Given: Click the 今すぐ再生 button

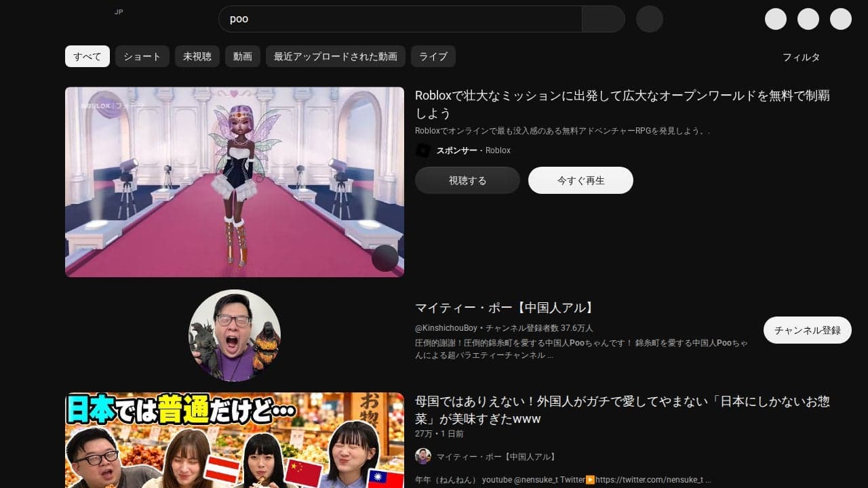Looking at the screenshot, I should click(x=580, y=180).
